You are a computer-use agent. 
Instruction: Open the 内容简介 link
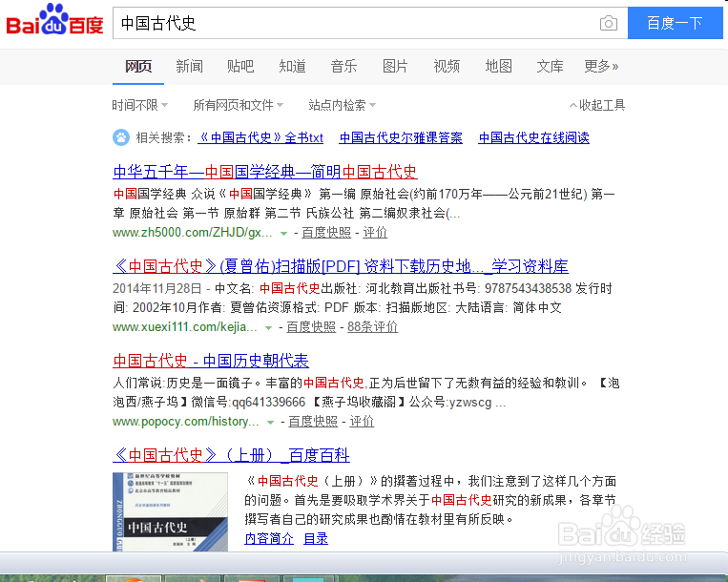(x=269, y=539)
